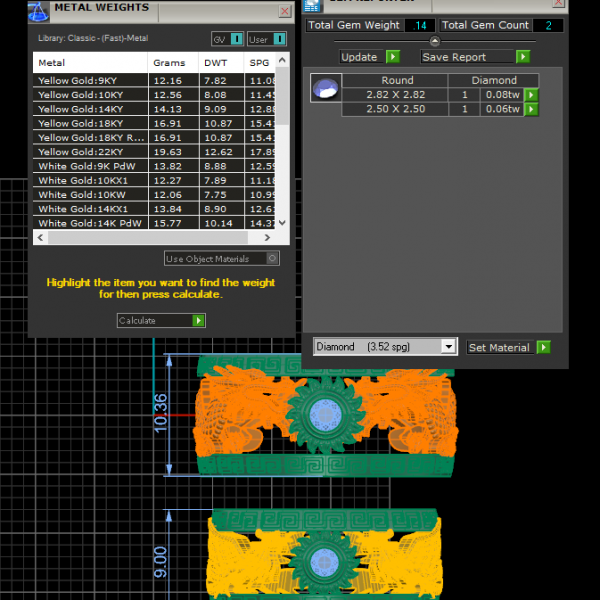600x600 pixels.
Task: Collapse the Gem Reporter header with arrow handle
Action: [x=434, y=42]
